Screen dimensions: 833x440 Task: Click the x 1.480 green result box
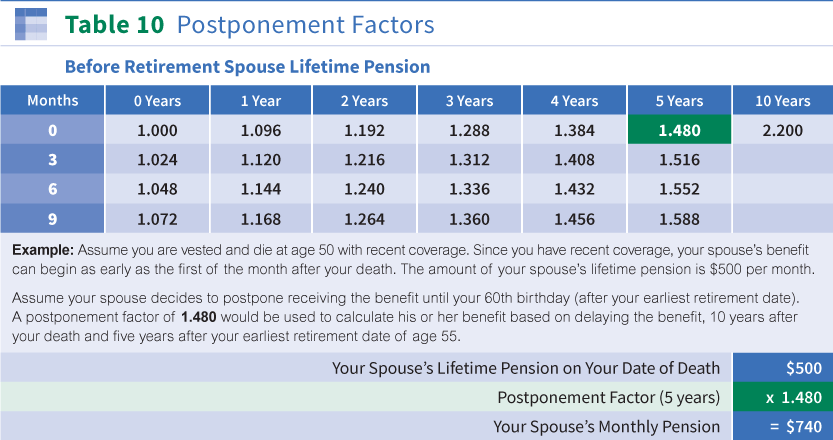click(783, 397)
